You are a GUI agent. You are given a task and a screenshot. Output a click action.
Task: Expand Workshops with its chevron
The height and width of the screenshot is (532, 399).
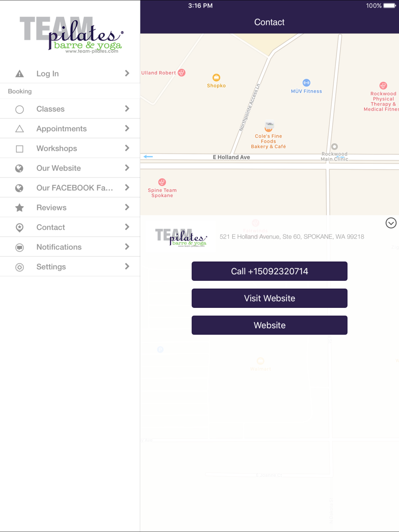click(x=127, y=148)
